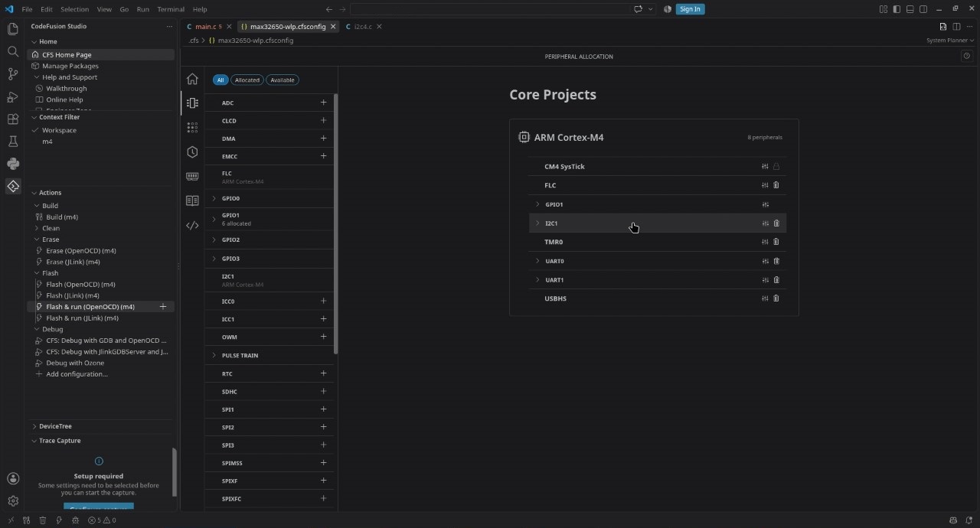Open the Accounts menu icon
This screenshot has height=528, width=980.
pos(13,479)
